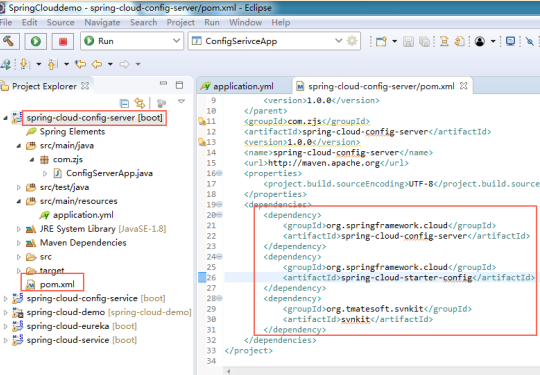This screenshot has width=540, height=375.
Task: Click the user profile icon in the toolbar
Action: click(480, 41)
